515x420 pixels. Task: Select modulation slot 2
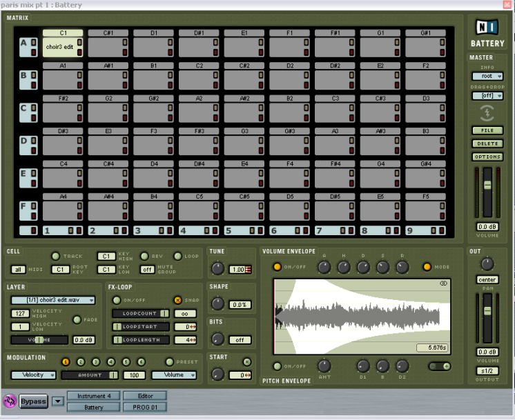pyautogui.click(x=81, y=361)
